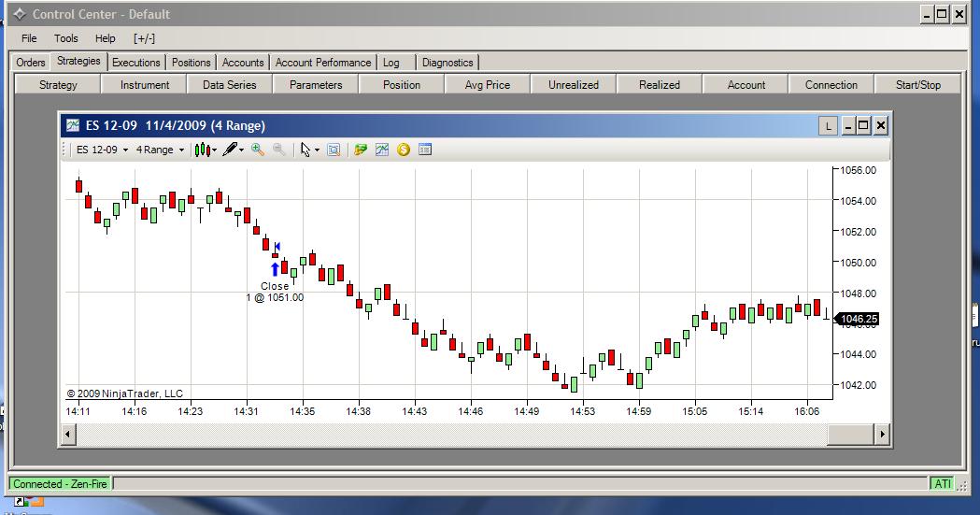Click the 1046.25 current price marker

857,319
